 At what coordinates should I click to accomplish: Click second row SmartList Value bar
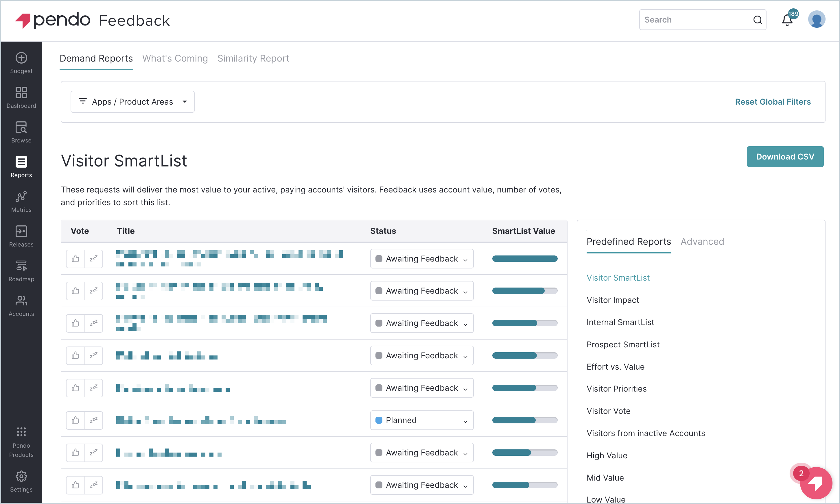(524, 291)
